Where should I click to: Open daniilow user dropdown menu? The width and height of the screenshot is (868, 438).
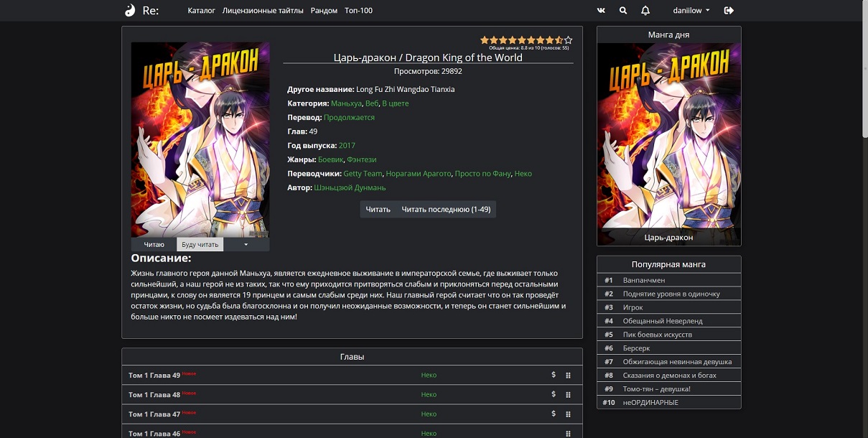(x=691, y=10)
